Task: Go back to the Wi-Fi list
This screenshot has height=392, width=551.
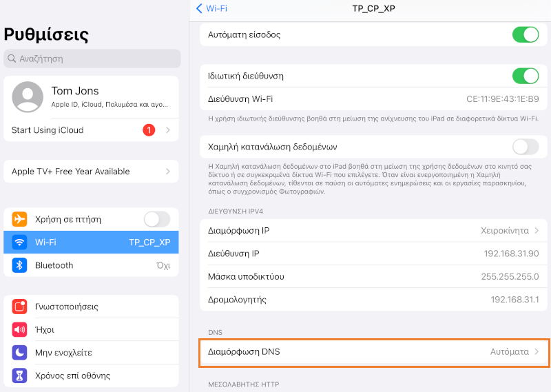Action: click(x=211, y=8)
